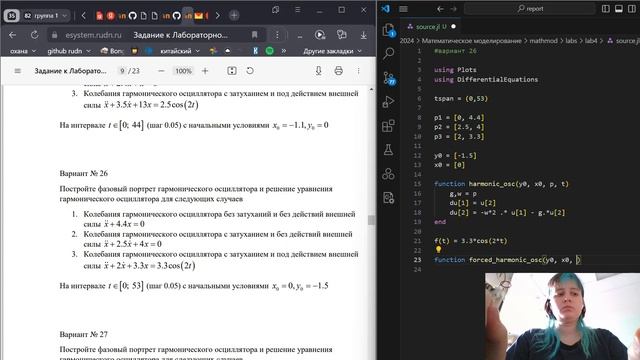This screenshot has width=640, height=360.
Task: Click 'Математическое моделирование' breadcrumb
Action: click(x=471, y=41)
